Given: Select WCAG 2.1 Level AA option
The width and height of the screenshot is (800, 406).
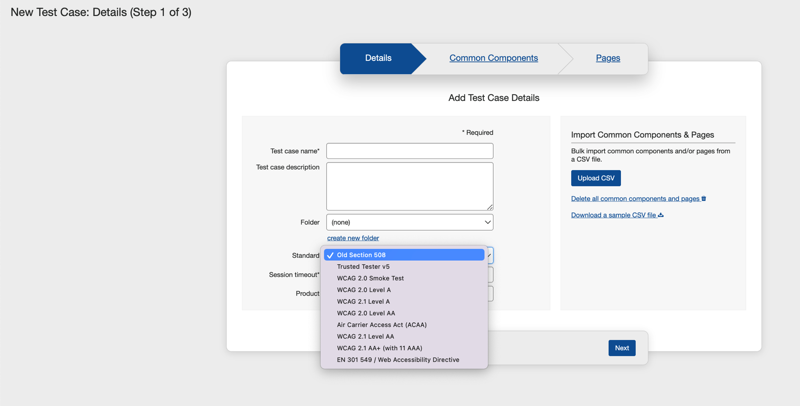Looking at the screenshot, I should tap(365, 336).
